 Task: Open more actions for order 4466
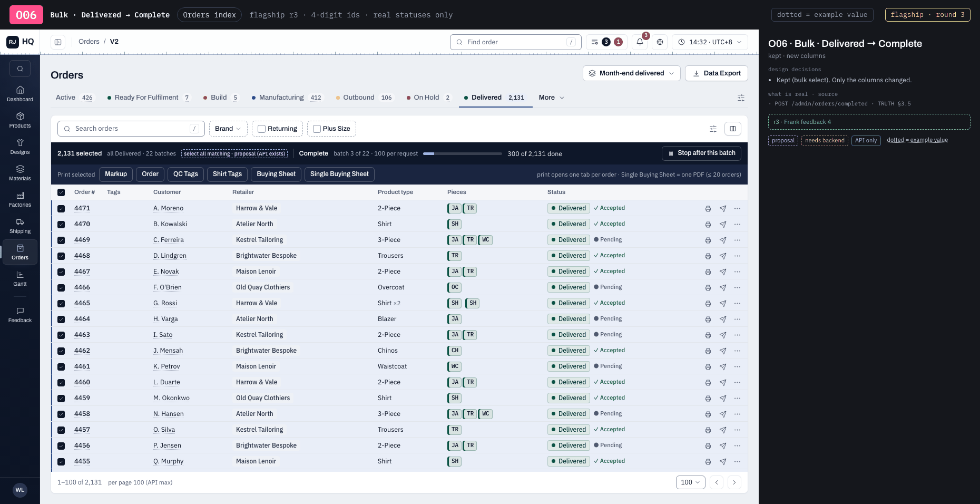(x=737, y=287)
